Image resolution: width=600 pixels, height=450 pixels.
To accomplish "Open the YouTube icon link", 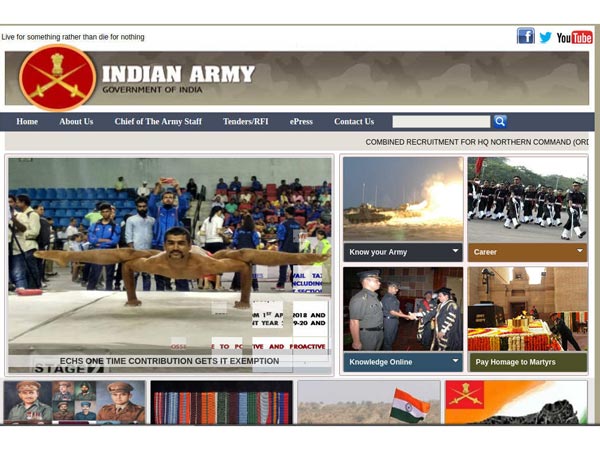I will pyautogui.click(x=574, y=37).
